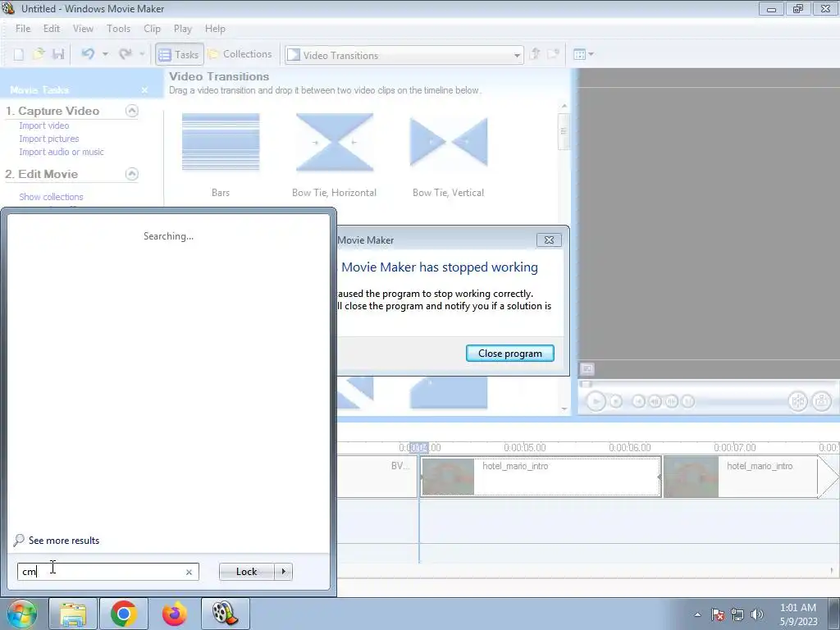Click the Previous Frame button
The image size is (840, 630).
tap(655, 401)
